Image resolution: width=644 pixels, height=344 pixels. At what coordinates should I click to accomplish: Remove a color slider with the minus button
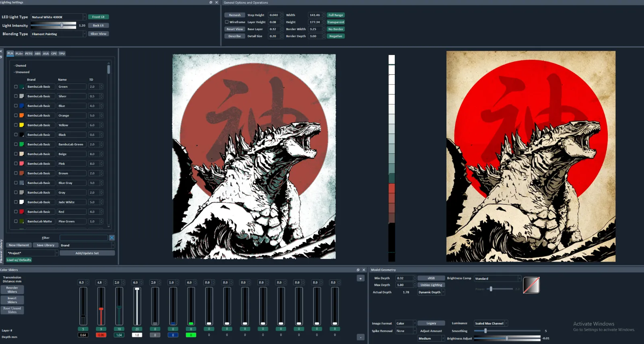361,337
